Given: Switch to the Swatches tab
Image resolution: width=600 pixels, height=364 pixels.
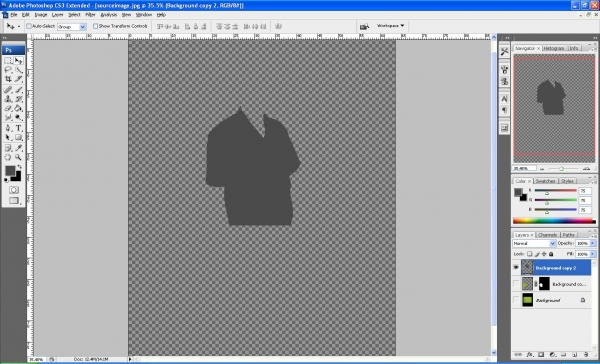Looking at the screenshot, I should (545, 181).
